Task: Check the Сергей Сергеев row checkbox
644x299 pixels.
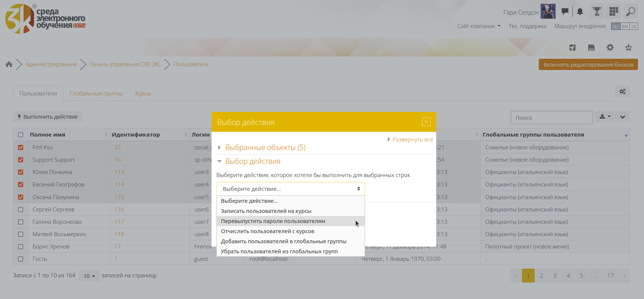Action: coord(21,210)
